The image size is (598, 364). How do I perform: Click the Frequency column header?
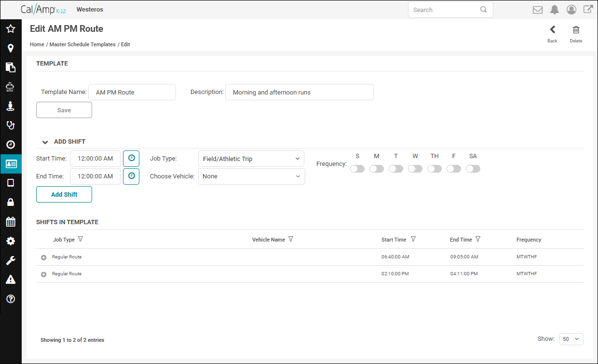[529, 240]
